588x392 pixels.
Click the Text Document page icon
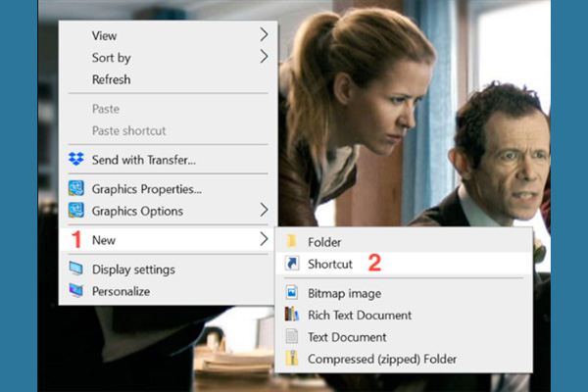(292, 336)
